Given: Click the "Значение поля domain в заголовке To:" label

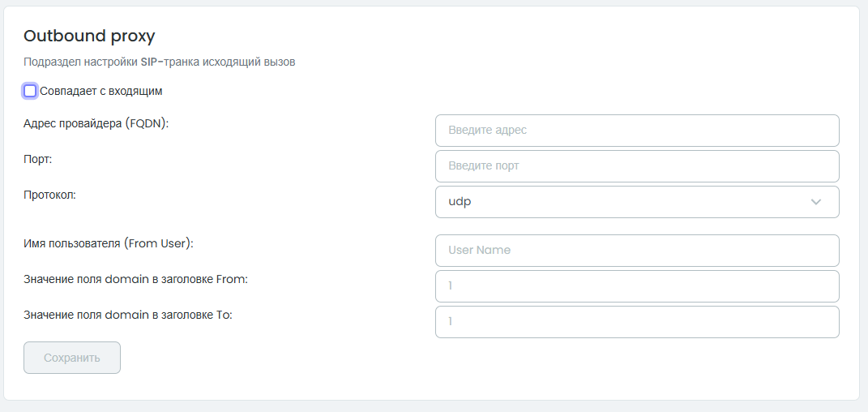Looking at the screenshot, I should (x=128, y=315).
